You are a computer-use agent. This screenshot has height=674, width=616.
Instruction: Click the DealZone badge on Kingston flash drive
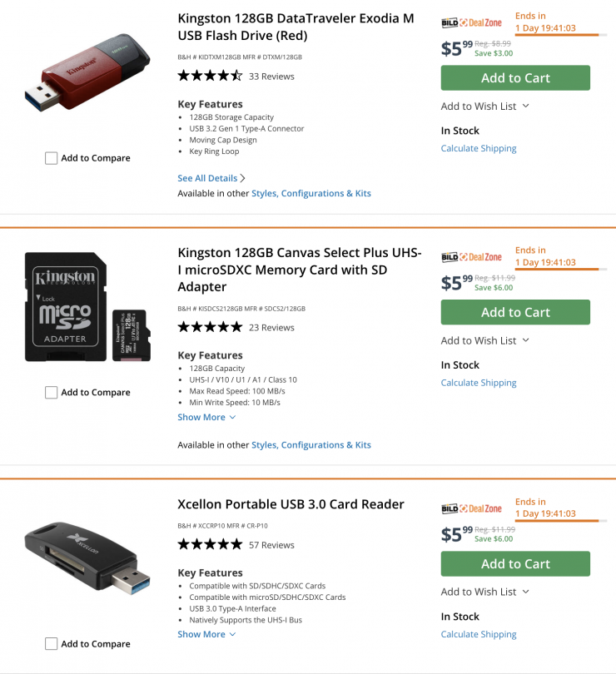(471, 22)
